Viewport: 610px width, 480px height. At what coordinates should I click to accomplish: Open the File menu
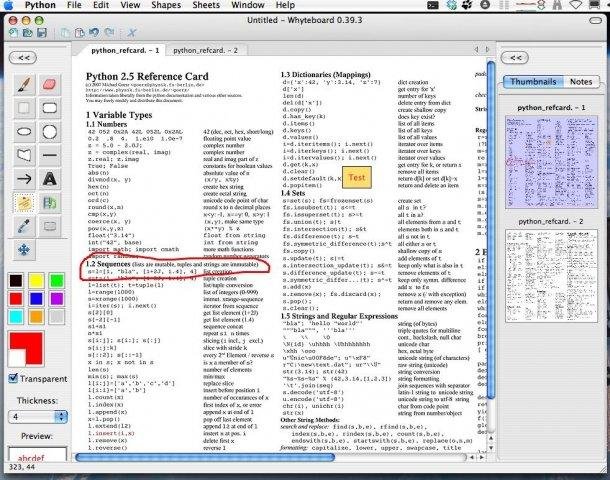tap(74, 5)
